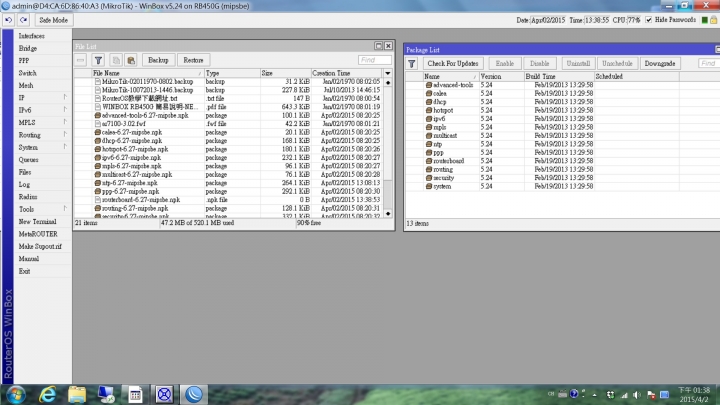The width and height of the screenshot is (720, 405).
Task: Toggle the Hide Passwords checkbox
Action: [x=648, y=20]
